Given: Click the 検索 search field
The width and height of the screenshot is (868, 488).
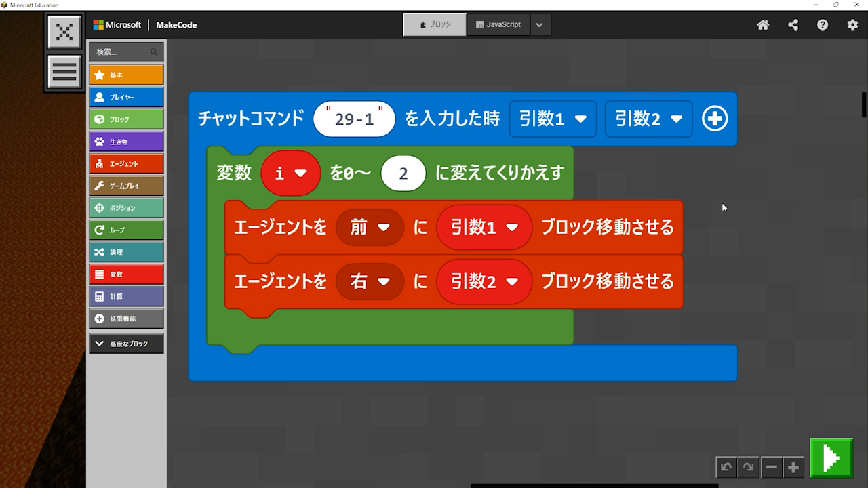Looking at the screenshot, I should click(122, 52).
